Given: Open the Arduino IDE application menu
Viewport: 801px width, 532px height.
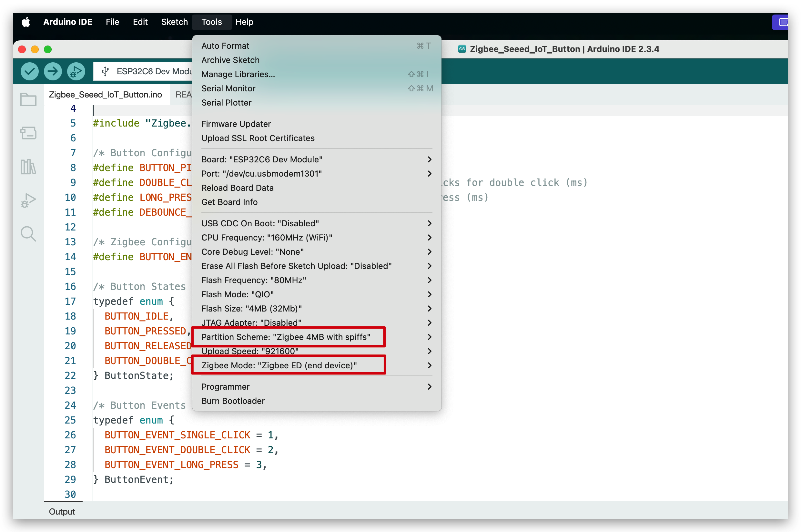Looking at the screenshot, I should pos(67,22).
